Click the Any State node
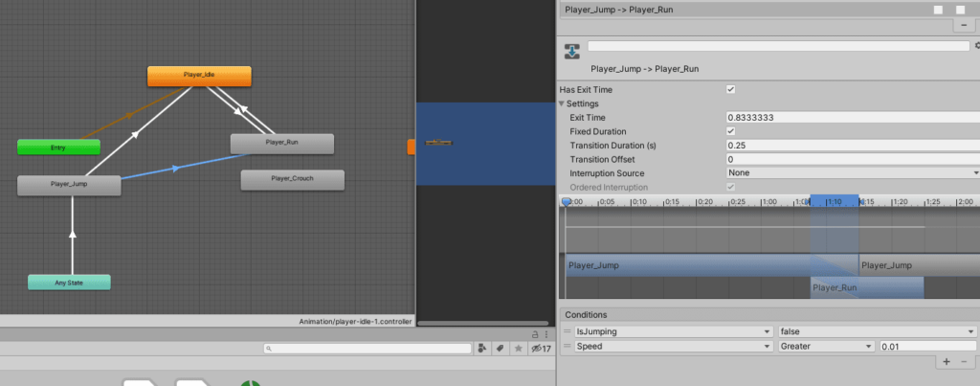This screenshot has height=386, width=980. (x=69, y=283)
